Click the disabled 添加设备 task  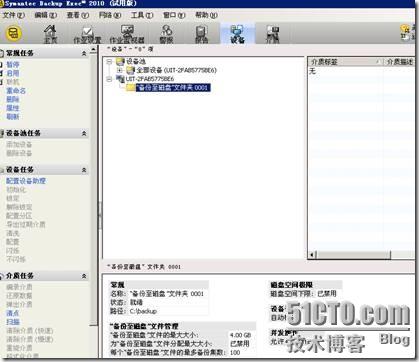click(x=19, y=145)
